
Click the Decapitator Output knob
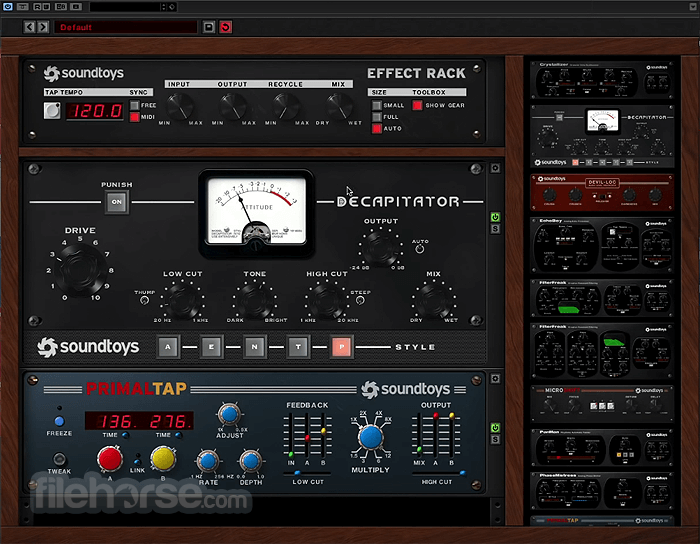click(x=380, y=248)
